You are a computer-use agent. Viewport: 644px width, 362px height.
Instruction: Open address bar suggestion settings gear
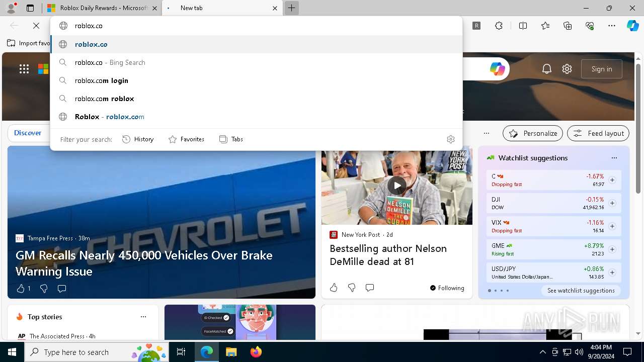pyautogui.click(x=451, y=139)
